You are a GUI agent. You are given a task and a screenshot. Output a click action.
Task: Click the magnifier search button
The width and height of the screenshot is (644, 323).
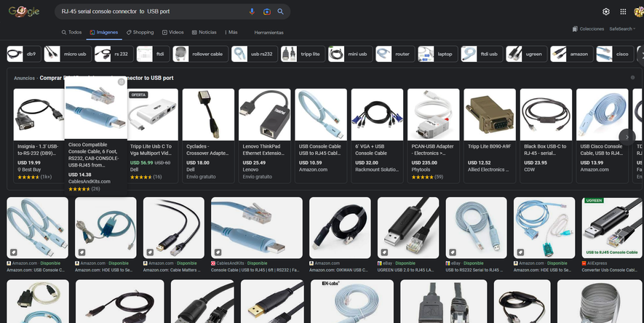coord(280,12)
